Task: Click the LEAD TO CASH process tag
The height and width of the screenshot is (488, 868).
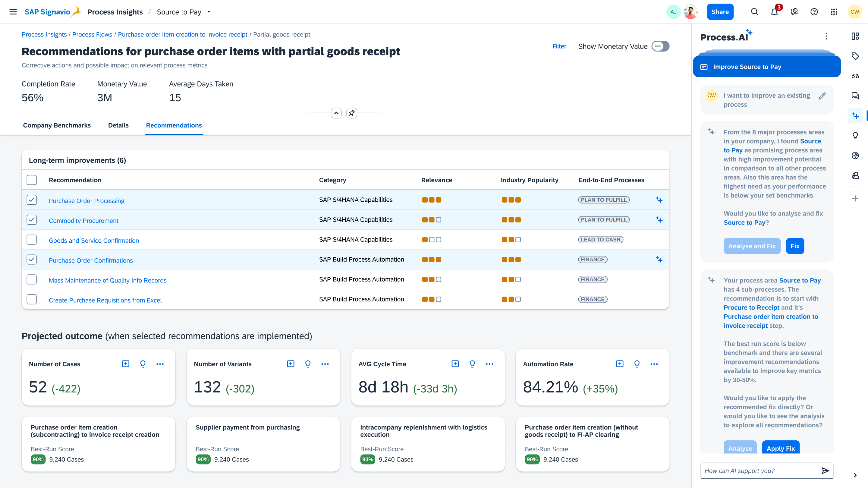Action: pyautogui.click(x=600, y=240)
